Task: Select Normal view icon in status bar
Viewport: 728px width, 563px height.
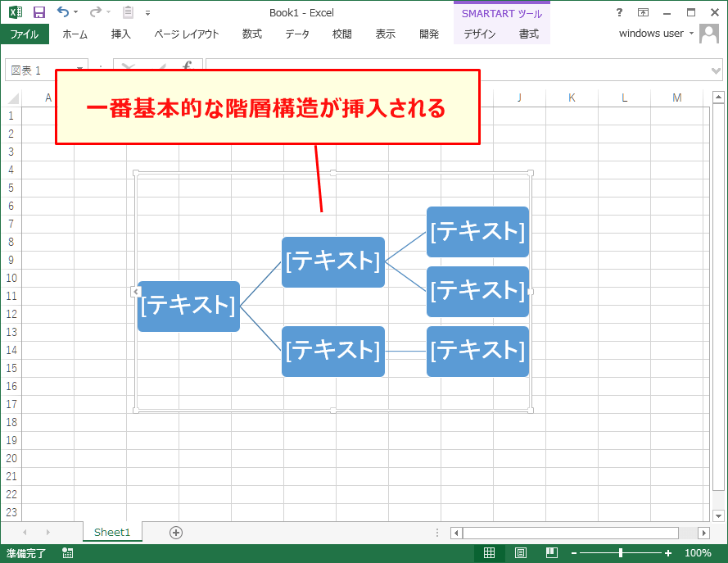Action: [x=488, y=553]
